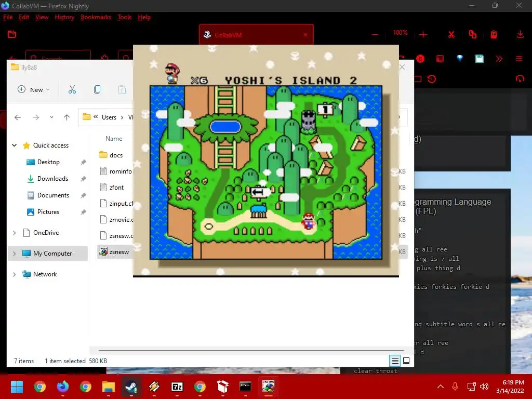Zoom out with Firefox minus button
Image resolution: width=532 pixels, height=399 pixels.
[x=375, y=35]
